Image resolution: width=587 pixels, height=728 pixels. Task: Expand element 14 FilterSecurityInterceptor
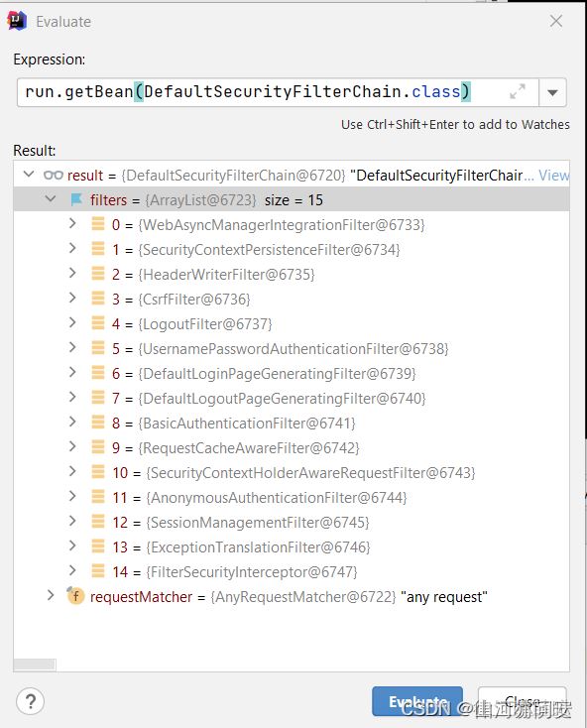[x=72, y=570]
